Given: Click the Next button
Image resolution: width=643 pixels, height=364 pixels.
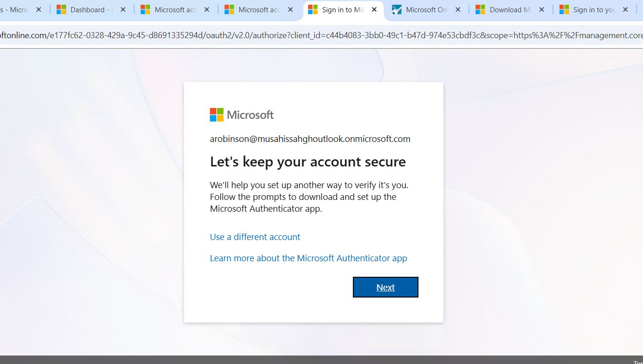Looking at the screenshot, I should point(385,287).
